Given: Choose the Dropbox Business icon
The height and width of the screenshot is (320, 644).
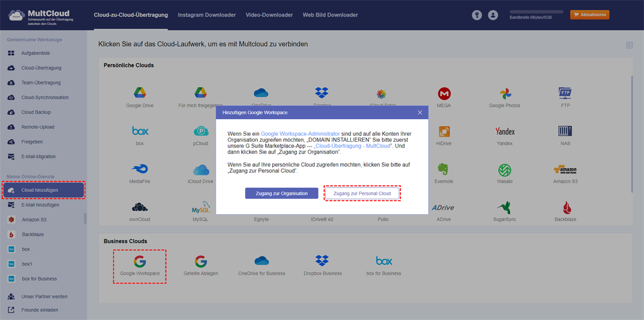Looking at the screenshot, I should tap(322, 261).
